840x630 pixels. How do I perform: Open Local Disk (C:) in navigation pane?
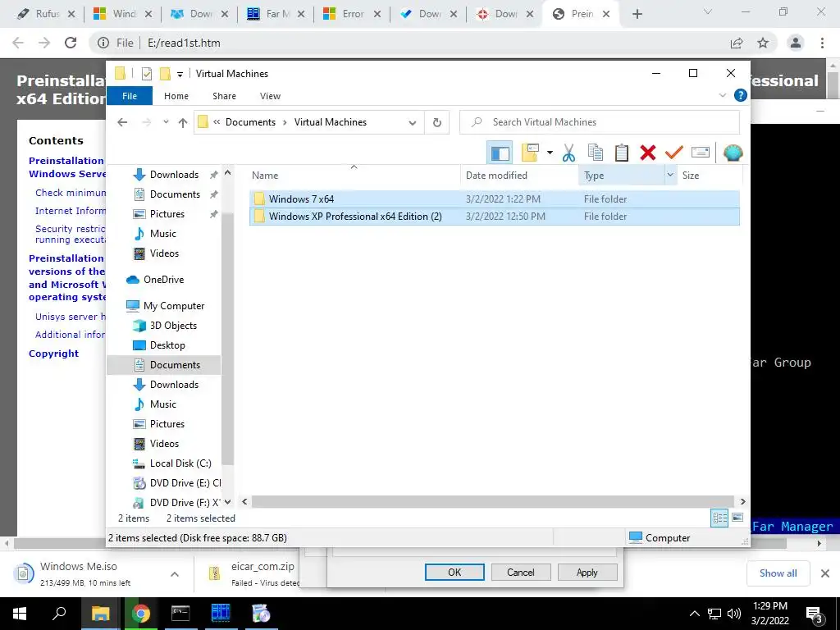tap(180, 463)
